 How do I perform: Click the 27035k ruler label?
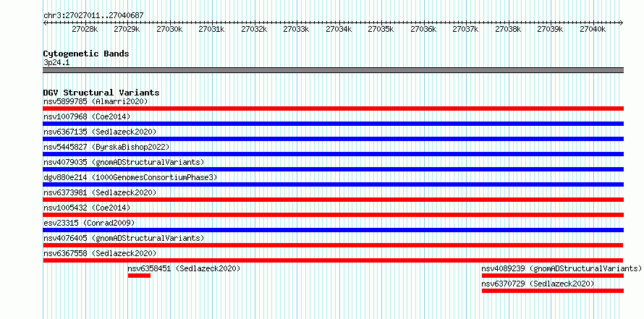pos(381,29)
